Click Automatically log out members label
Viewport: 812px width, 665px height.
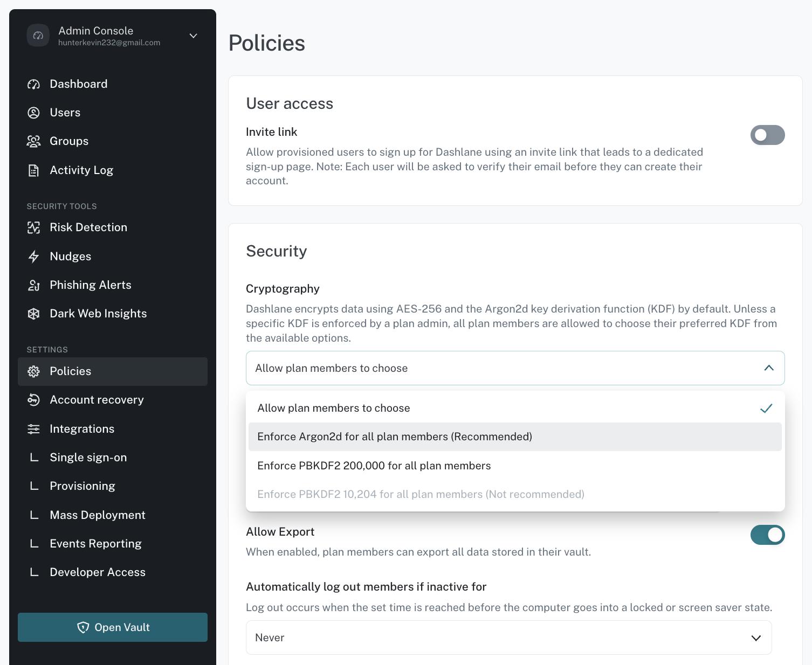[x=366, y=587]
